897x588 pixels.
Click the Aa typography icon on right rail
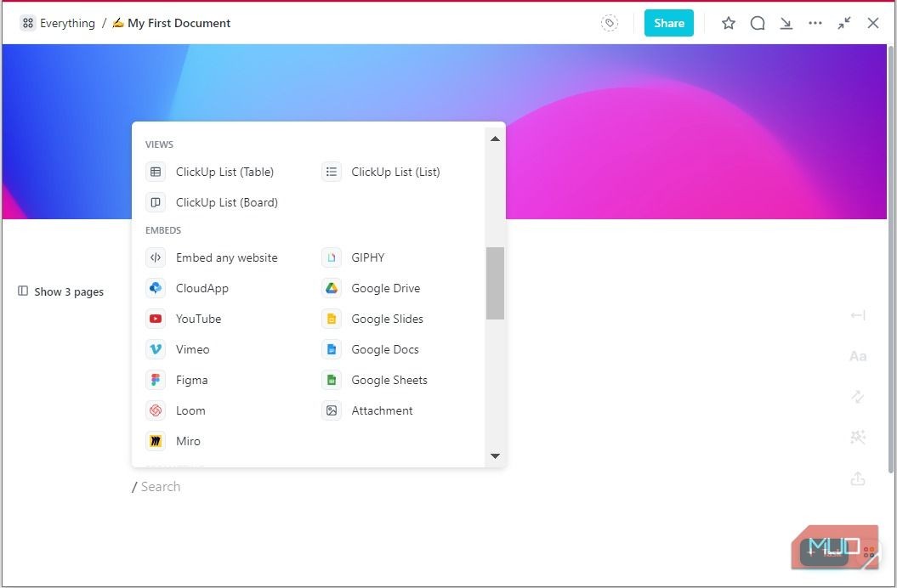point(858,357)
